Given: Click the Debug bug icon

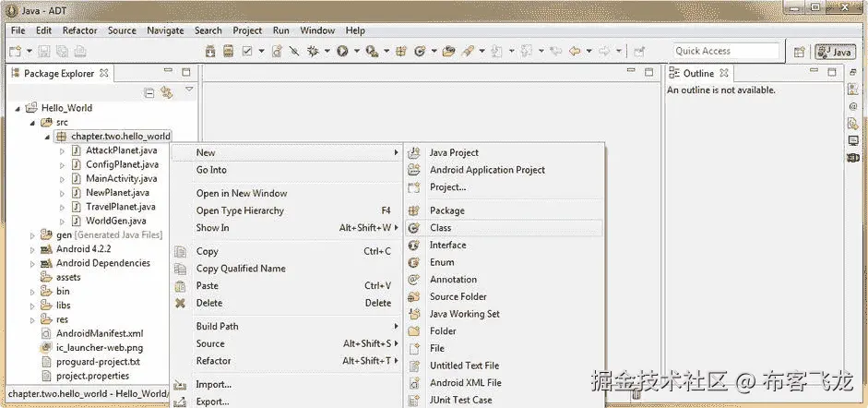Looking at the screenshot, I should (x=314, y=51).
